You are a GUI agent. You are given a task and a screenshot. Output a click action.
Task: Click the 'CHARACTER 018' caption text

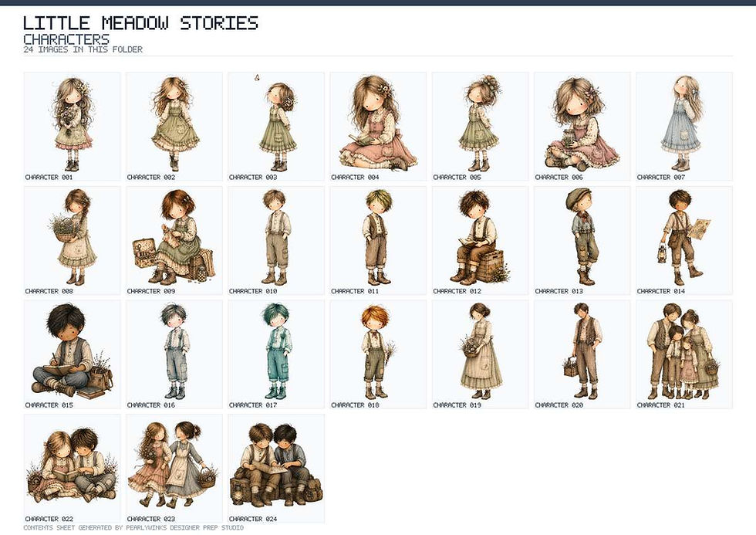click(x=355, y=405)
